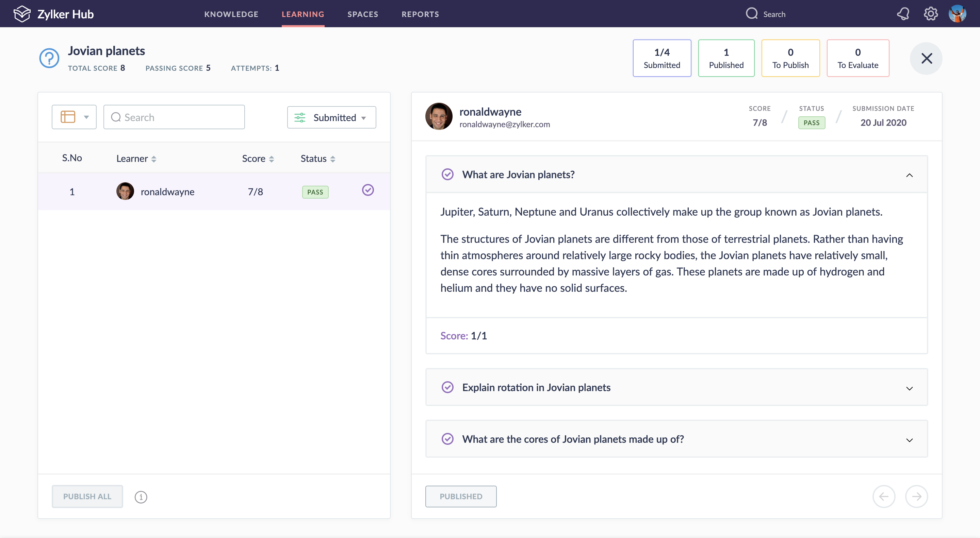Image resolution: width=980 pixels, height=538 pixels.
Task: Click the Publish All button
Action: click(87, 496)
